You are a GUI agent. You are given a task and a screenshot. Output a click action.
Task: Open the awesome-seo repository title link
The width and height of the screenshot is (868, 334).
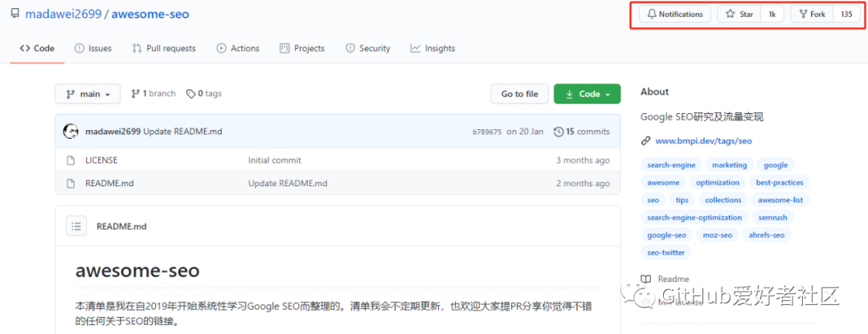(x=150, y=14)
